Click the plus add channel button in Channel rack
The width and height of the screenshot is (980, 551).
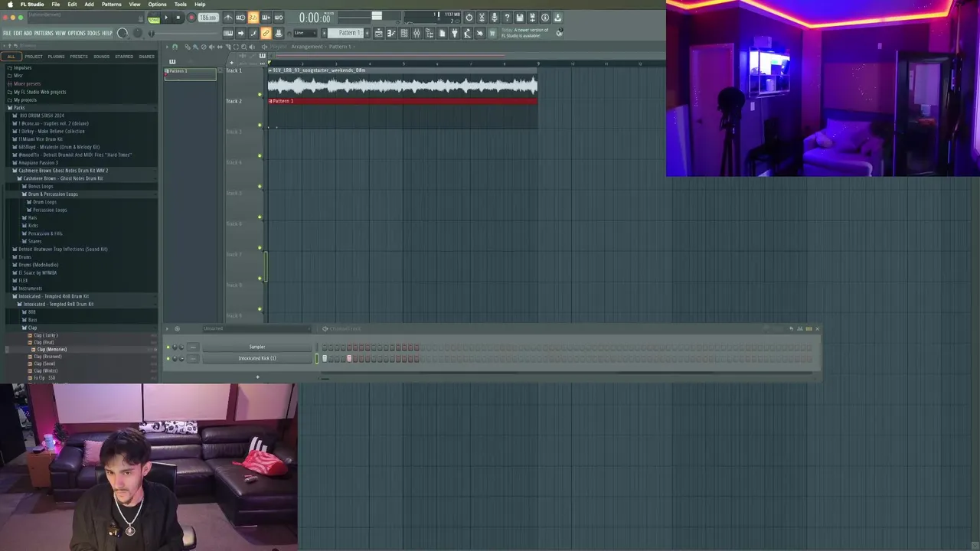coord(257,377)
